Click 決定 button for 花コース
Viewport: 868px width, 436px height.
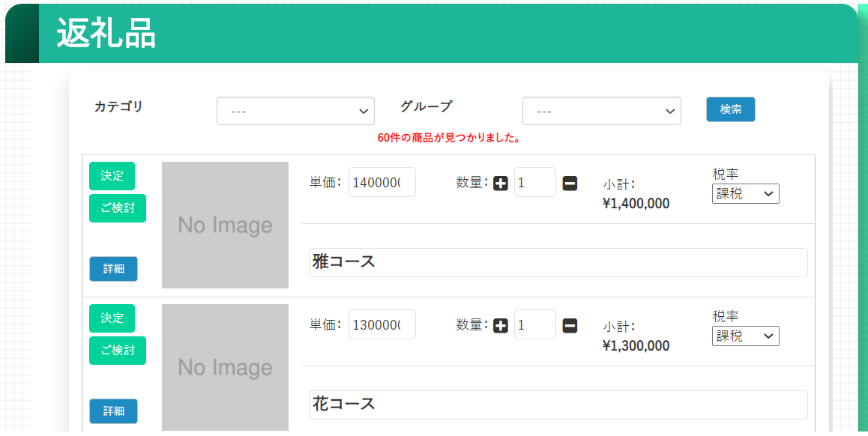tap(112, 318)
